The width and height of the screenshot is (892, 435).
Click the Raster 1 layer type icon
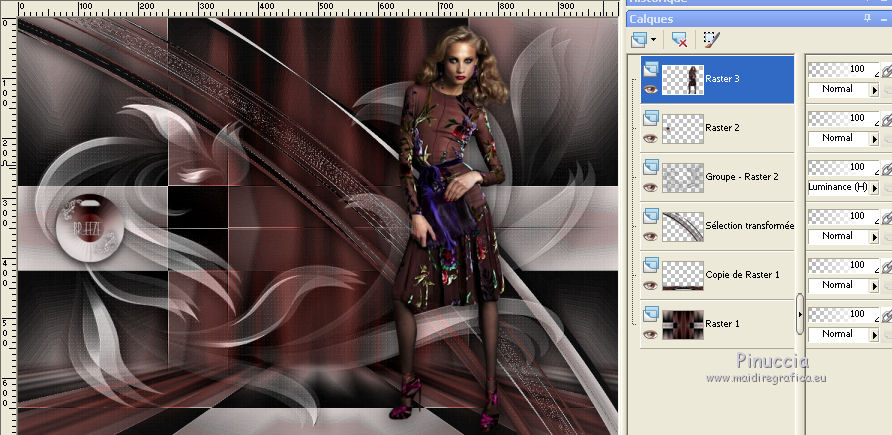point(651,314)
